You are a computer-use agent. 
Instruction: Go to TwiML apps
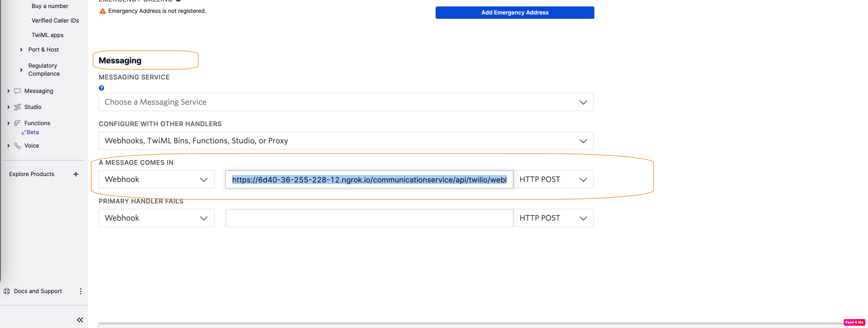coord(47,35)
